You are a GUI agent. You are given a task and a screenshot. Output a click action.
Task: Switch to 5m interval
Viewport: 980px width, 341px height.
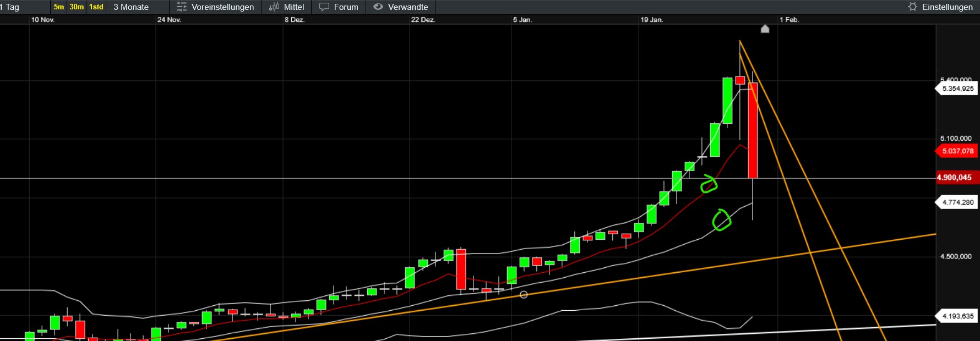tap(58, 7)
